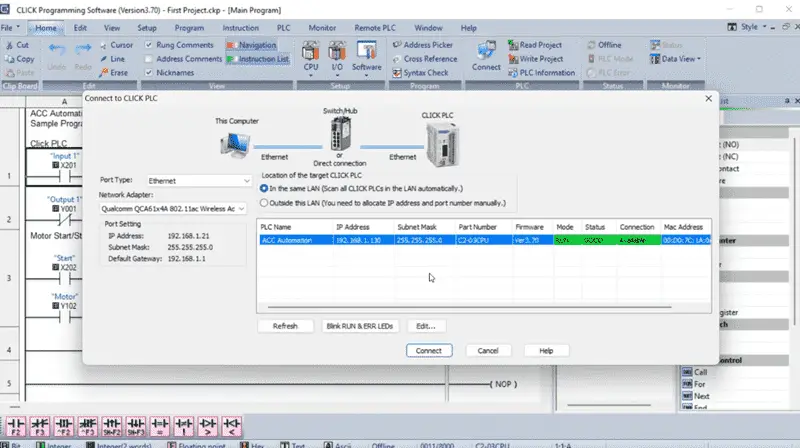Open the Remote PLC menu
This screenshot has height=448, width=800.
pyautogui.click(x=375, y=28)
